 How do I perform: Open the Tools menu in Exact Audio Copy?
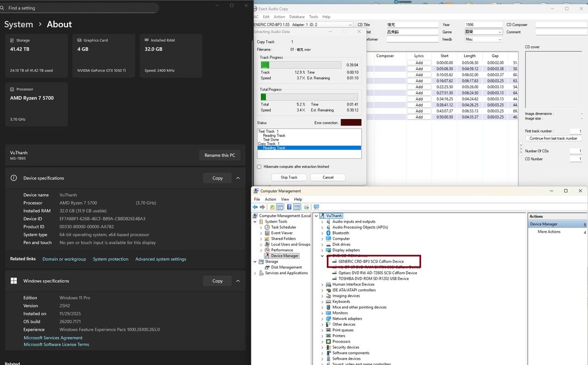pyautogui.click(x=313, y=17)
